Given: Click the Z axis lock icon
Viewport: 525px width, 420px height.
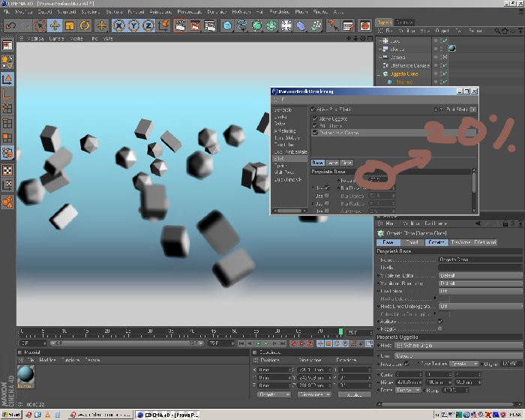Looking at the screenshot, I should tap(148, 25).
